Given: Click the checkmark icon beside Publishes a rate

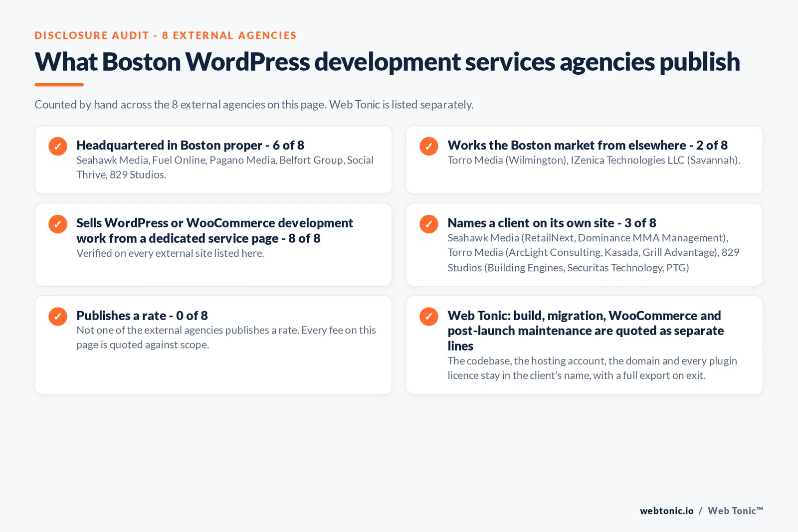Looking at the screenshot, I should coord(58,316).
